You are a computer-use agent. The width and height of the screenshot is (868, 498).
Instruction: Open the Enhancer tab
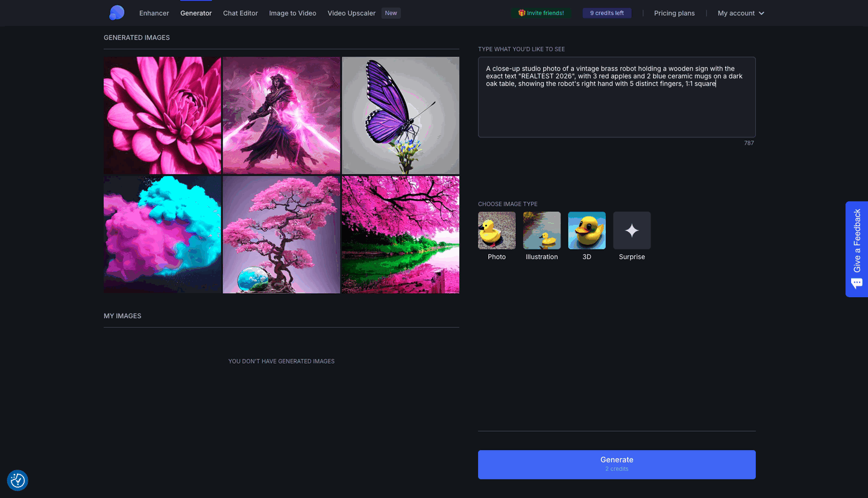coord(154,13)
